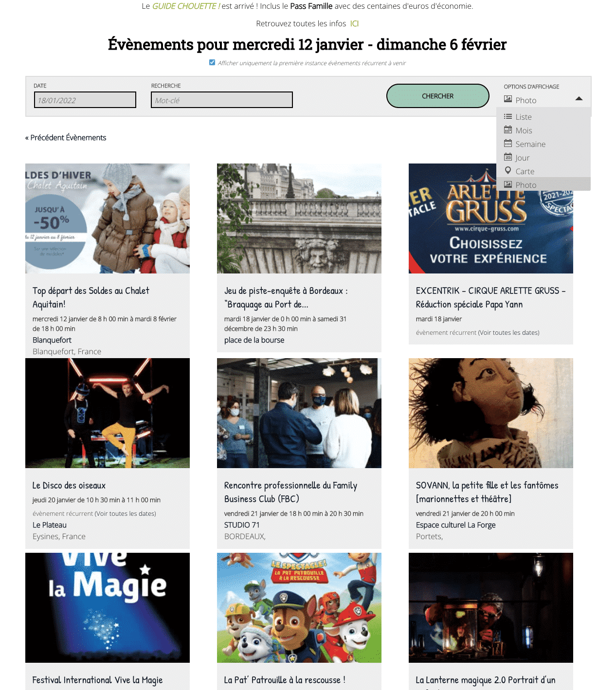Select Carte entry in display menu
The height and width of the screenshot is (690, 616).
point(525,171)
